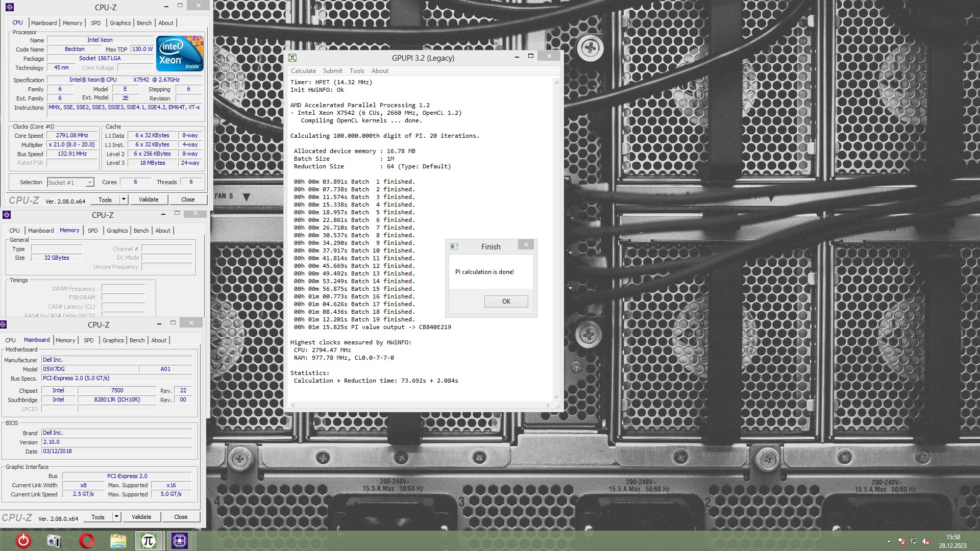The height and width of the screenshot is (551, 980).
Task: Click Close button in top CPU-Z window
Action: 188,199
